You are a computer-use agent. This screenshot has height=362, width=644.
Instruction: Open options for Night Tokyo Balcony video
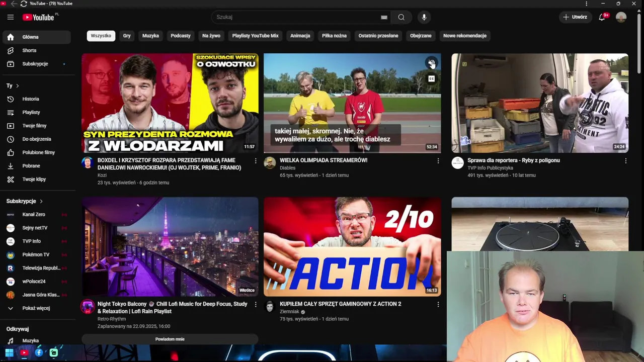coord(255,305)
